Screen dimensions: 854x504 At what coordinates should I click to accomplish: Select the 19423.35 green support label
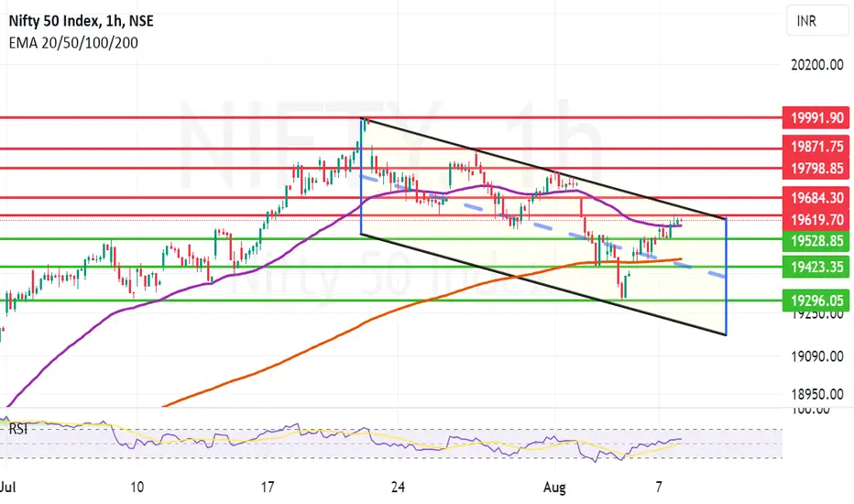816,267
